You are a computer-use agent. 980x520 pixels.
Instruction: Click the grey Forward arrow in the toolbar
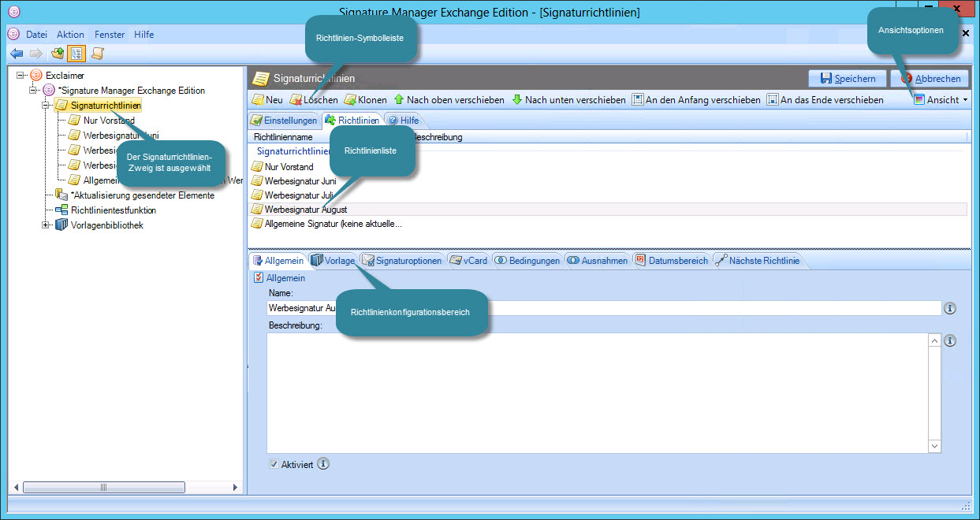(35, 54)
